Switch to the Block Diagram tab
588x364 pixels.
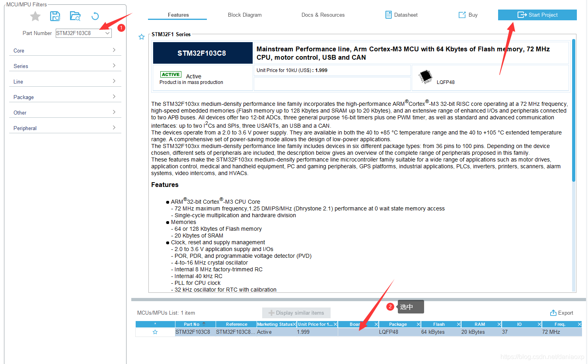pos(245,15)
